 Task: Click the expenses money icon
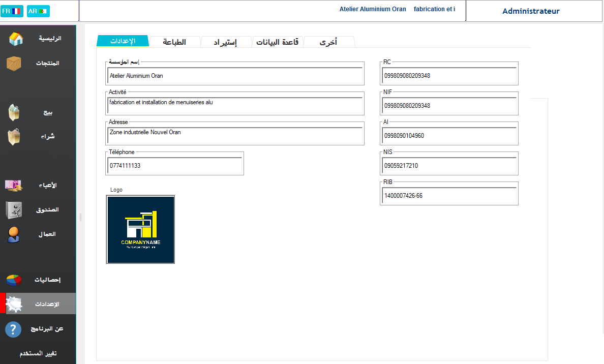pos(14,186)
